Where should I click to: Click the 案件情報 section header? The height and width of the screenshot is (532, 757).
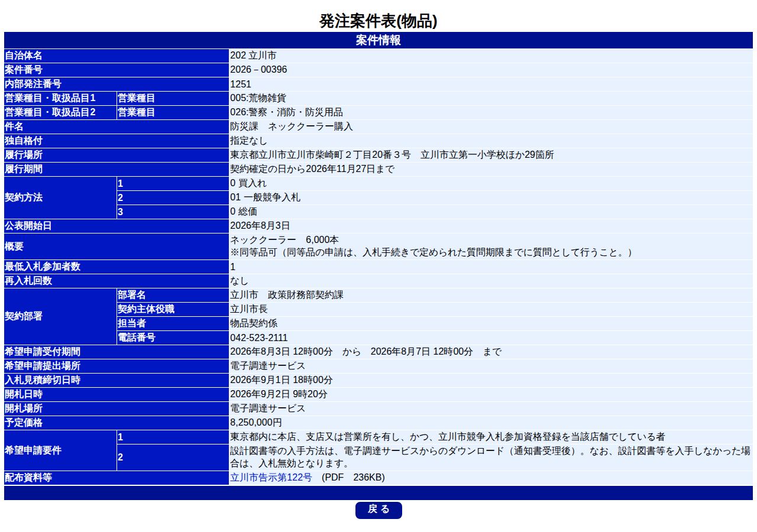click(x=378, y=40)
